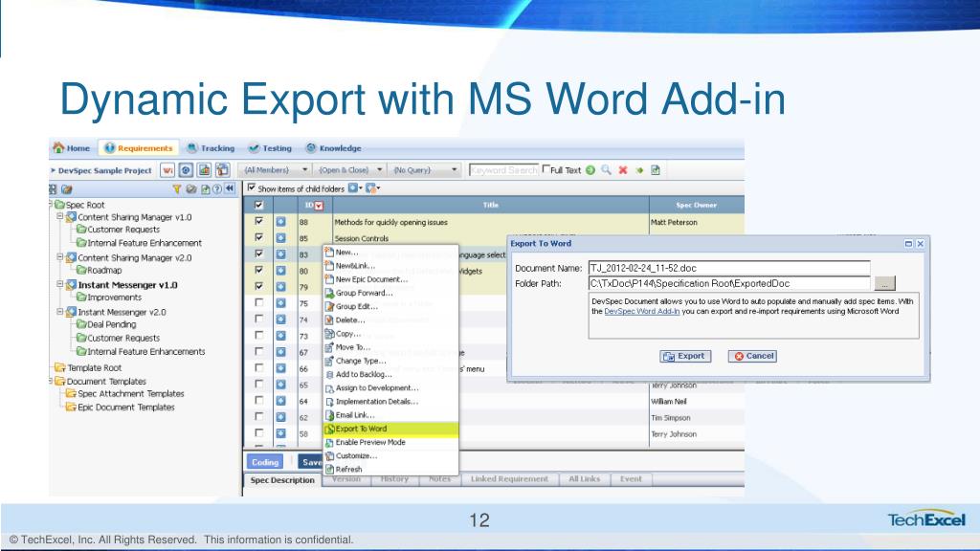Uncheck Show items of child folders
Screen dimensions: 980x551
[x=252, y=187]
